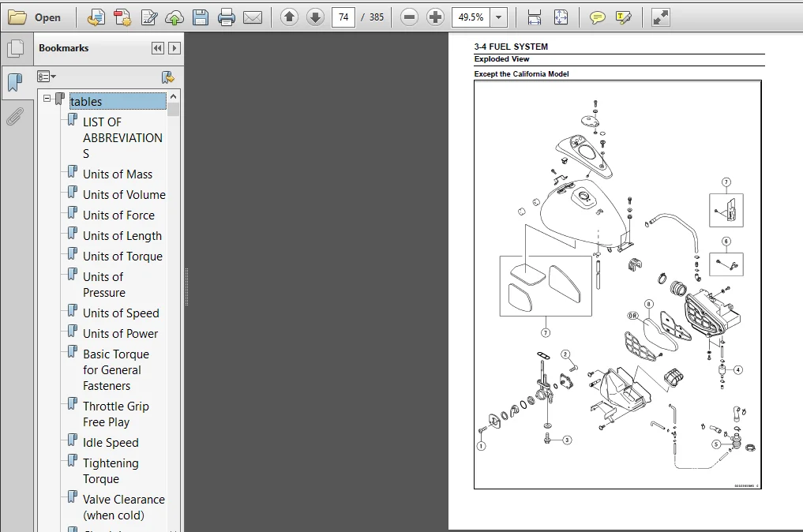The image size is (803, 532).
Task: Click the Open text button
Action: click(x=47, y=17)
